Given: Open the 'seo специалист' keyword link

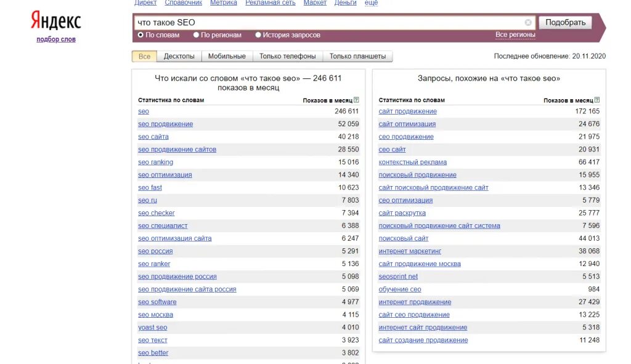Looking at the screenshot, I should (x=163, y=226).
